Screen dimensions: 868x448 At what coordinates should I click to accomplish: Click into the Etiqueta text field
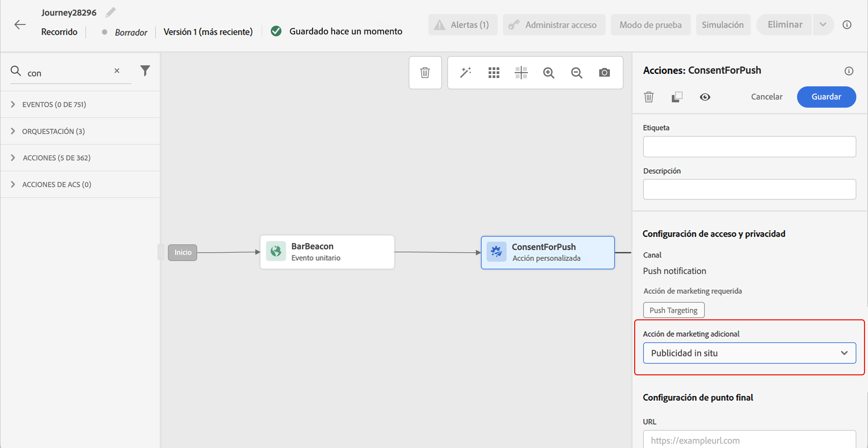(749, 147)
